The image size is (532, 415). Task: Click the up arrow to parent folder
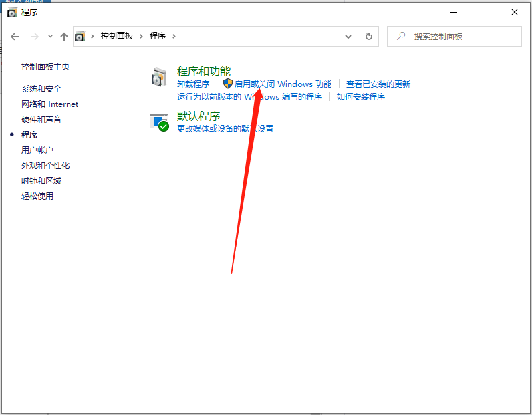tap(64, 36)
